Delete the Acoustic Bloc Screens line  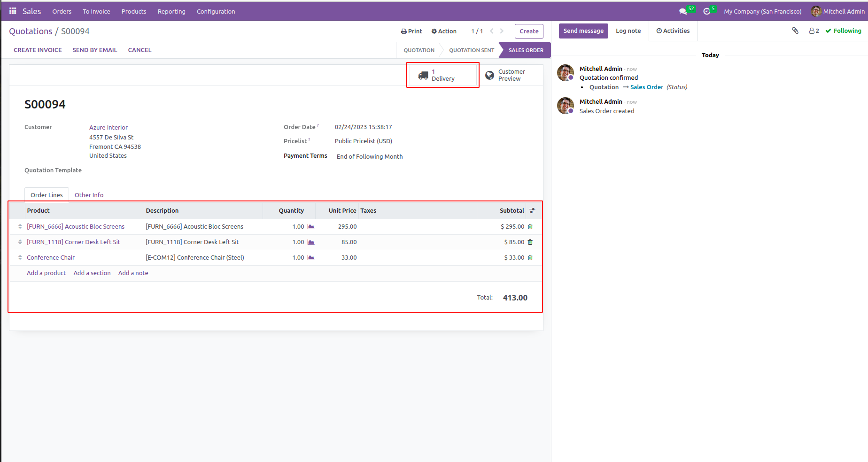tap(530, 226)
